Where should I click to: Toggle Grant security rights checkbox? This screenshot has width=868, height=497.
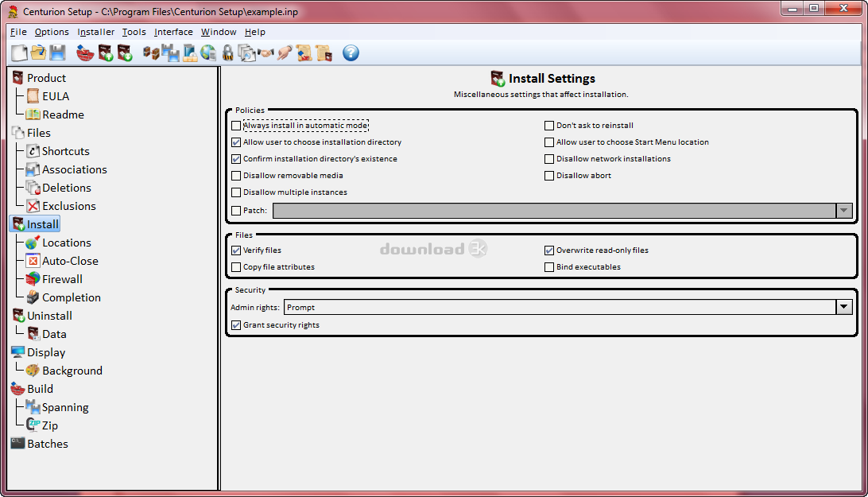point(236,325)
